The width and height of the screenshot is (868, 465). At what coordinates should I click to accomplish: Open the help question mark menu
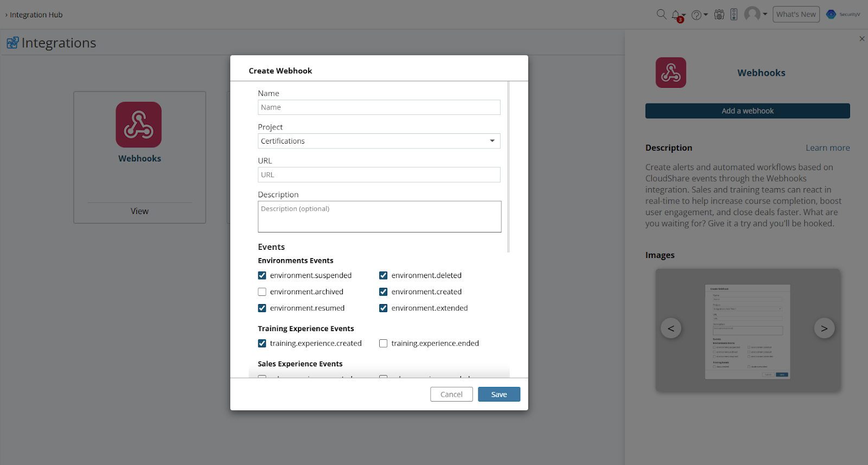(x=697, y=15)
